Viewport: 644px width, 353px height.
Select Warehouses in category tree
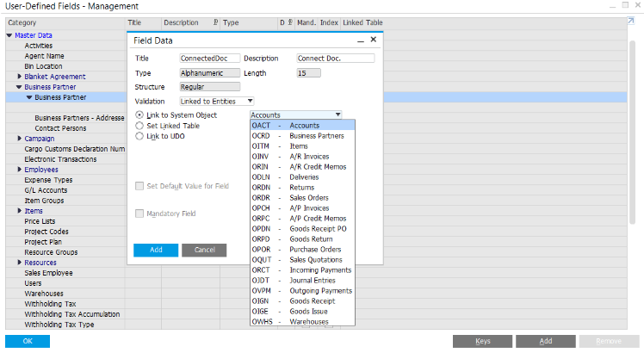pyautogui.click(x=43, y=294)
